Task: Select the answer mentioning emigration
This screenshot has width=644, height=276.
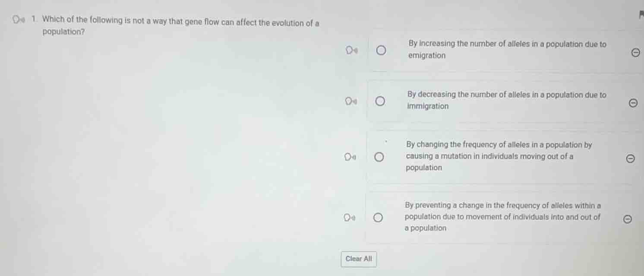Action: (380, 51)
